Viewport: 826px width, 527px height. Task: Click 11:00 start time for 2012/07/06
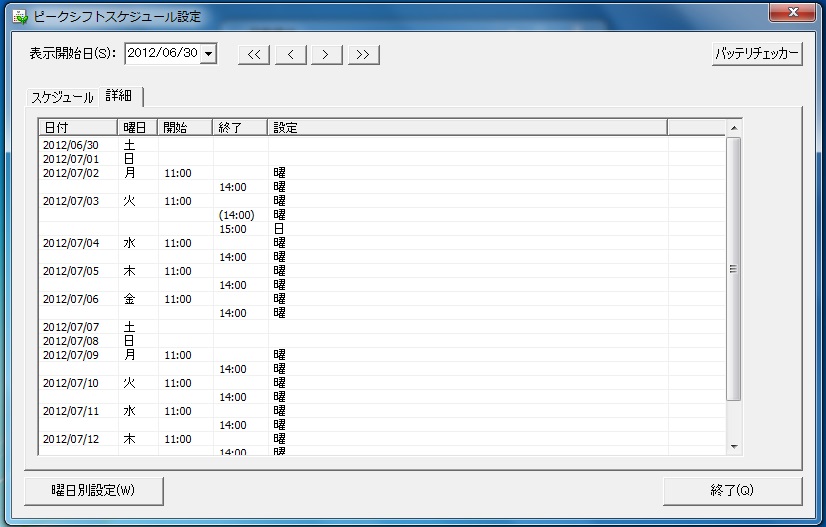point(178,299)
